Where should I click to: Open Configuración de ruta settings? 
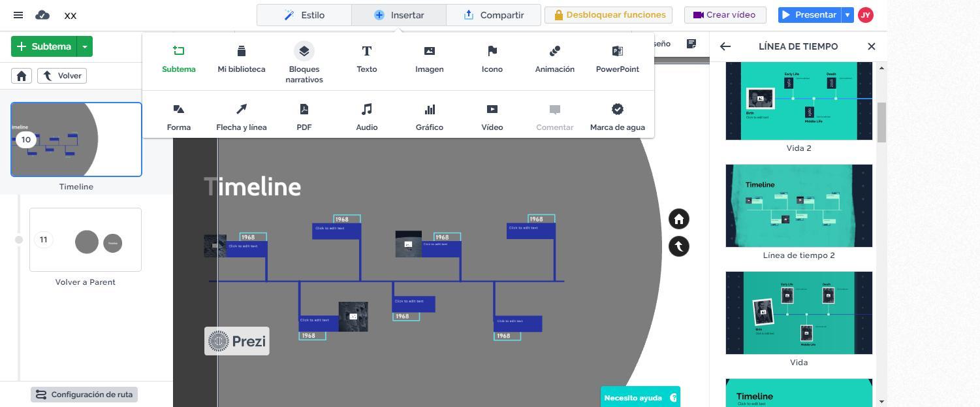tap(84, 395)
